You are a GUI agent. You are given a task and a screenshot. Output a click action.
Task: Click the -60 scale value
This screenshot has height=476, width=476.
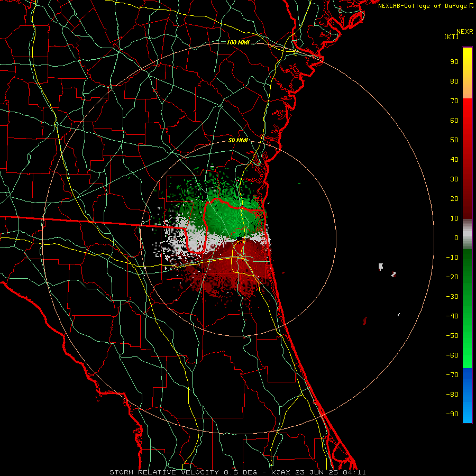(452, 355)
